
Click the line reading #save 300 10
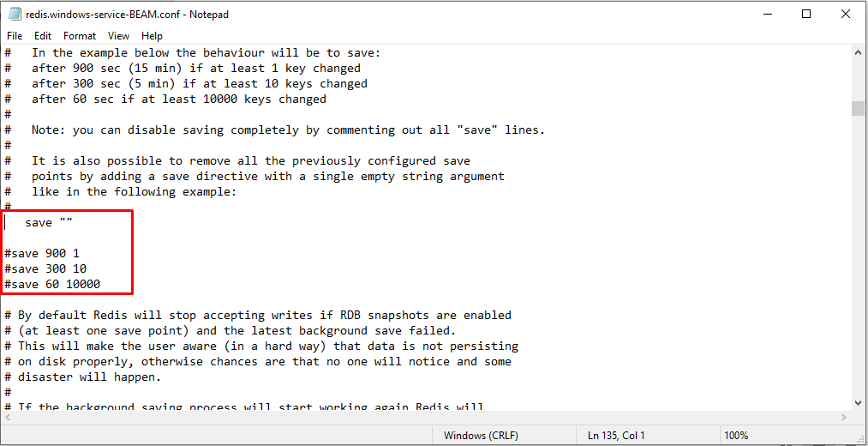pyautogui.click(x=45, y=269)
